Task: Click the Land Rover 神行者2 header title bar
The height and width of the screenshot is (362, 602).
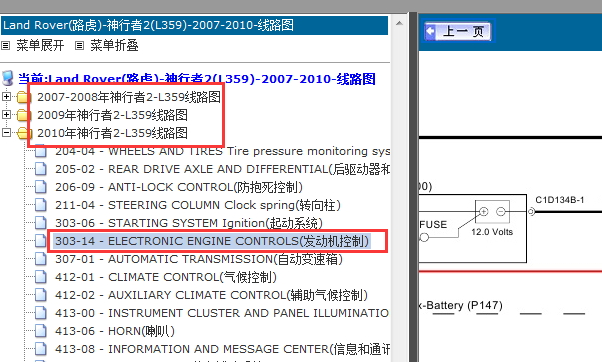Action: point(194,25)
